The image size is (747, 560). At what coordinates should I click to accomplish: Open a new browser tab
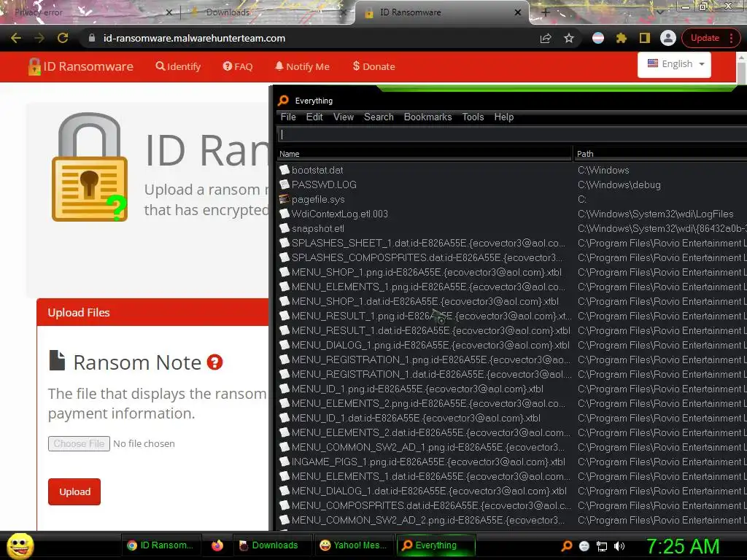(546, 12)
